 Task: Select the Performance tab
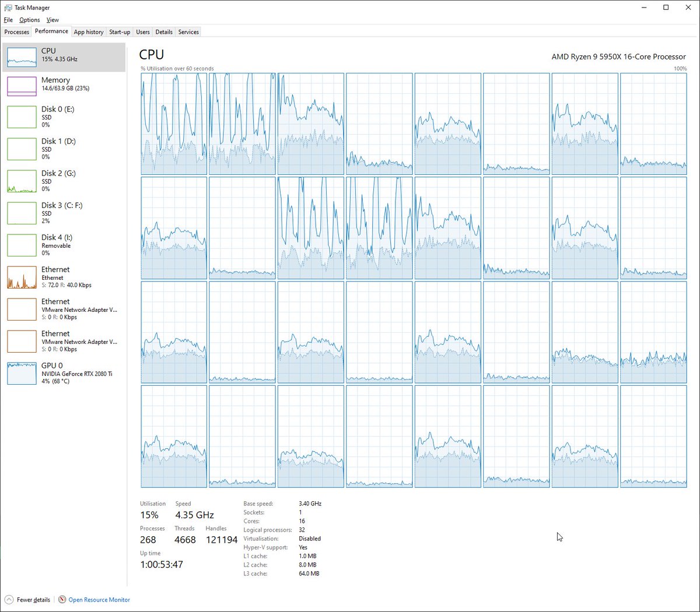coord(51,31)
